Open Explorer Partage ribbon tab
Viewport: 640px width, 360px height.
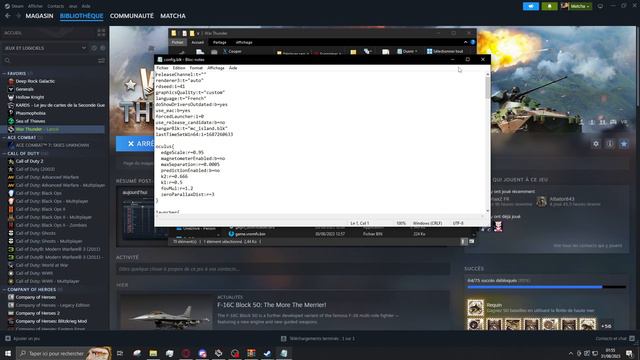pos(219,42)
